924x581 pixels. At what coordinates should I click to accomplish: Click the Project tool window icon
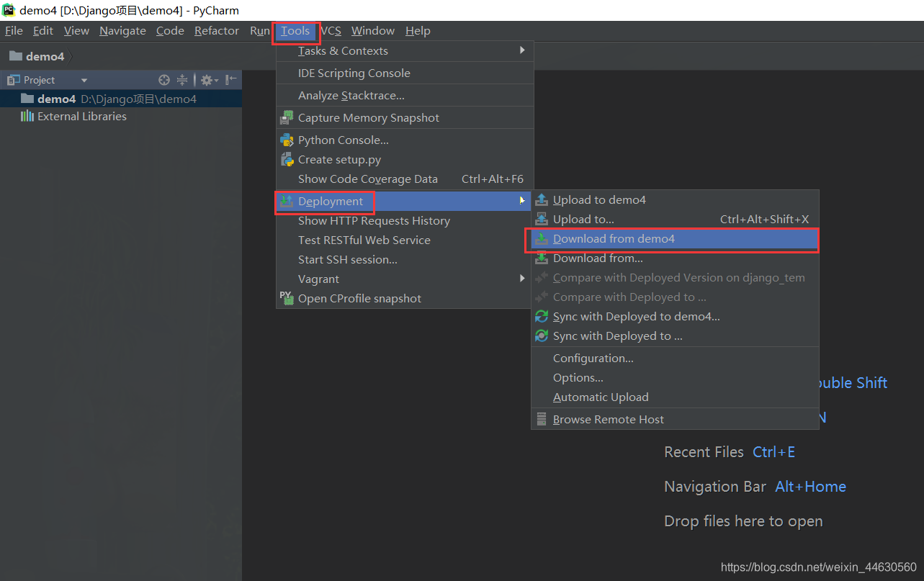[x=13, y=80]
